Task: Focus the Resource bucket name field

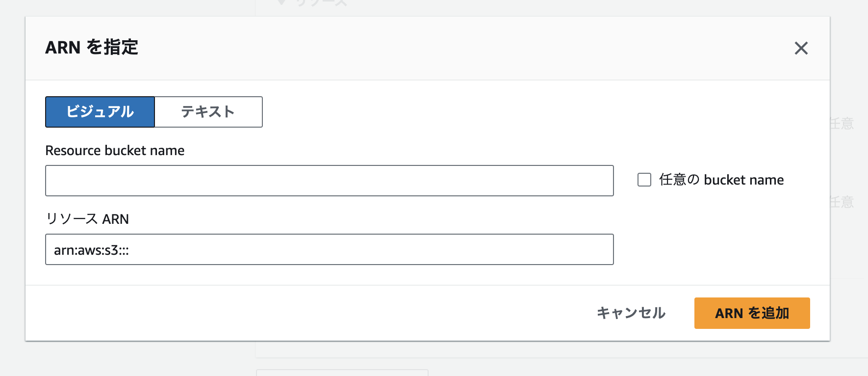Action: [x=330, y=181]
